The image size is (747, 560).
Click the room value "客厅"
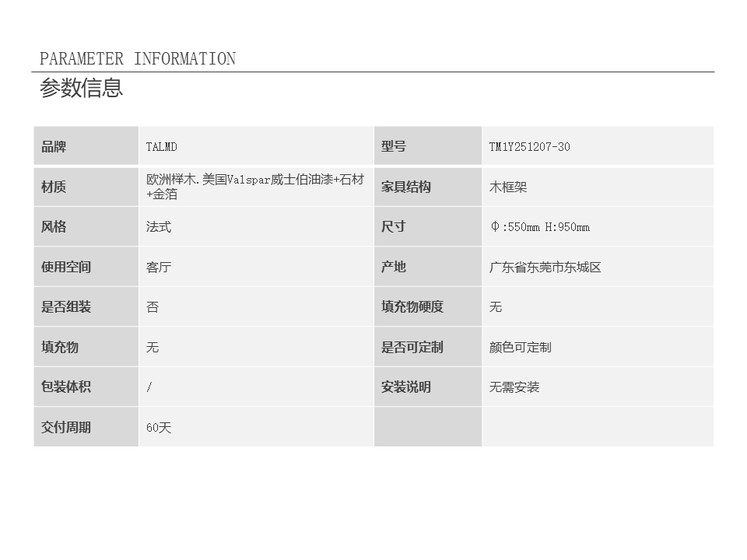click(x=159, y=268)
